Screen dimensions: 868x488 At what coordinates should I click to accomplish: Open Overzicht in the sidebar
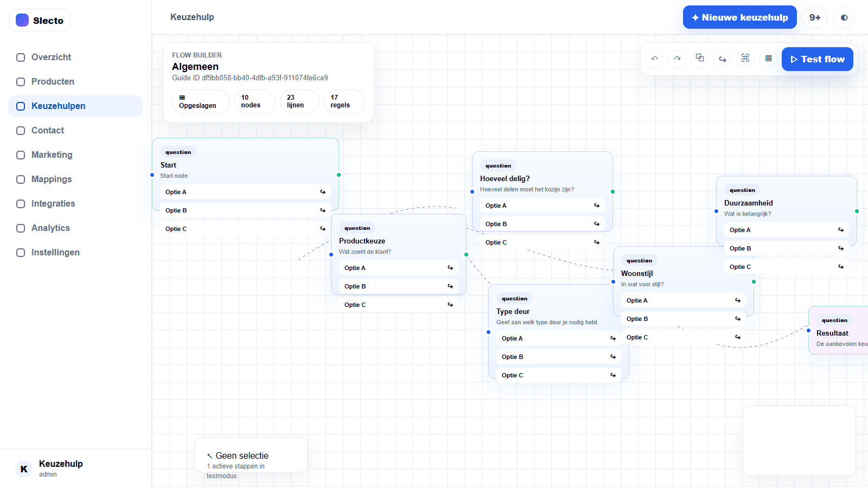(75, 57)
